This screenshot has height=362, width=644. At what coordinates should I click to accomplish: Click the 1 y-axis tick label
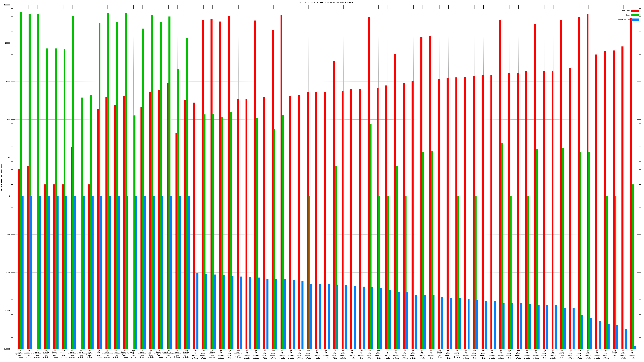coord(9,196)
